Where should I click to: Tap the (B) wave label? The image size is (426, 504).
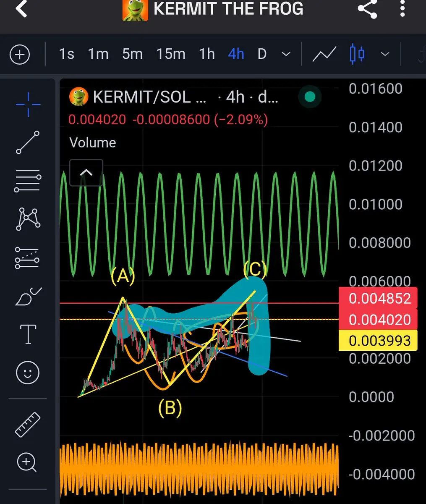(170, 407)
